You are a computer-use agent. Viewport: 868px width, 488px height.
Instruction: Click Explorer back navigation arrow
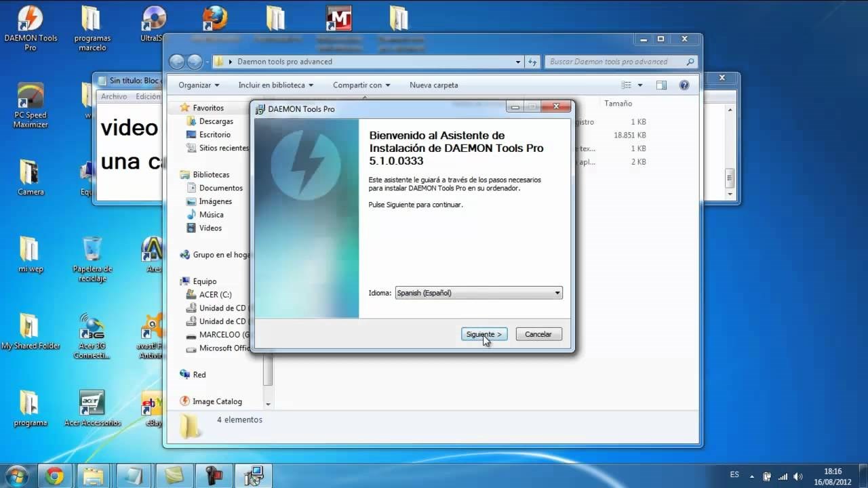[177, 62]
